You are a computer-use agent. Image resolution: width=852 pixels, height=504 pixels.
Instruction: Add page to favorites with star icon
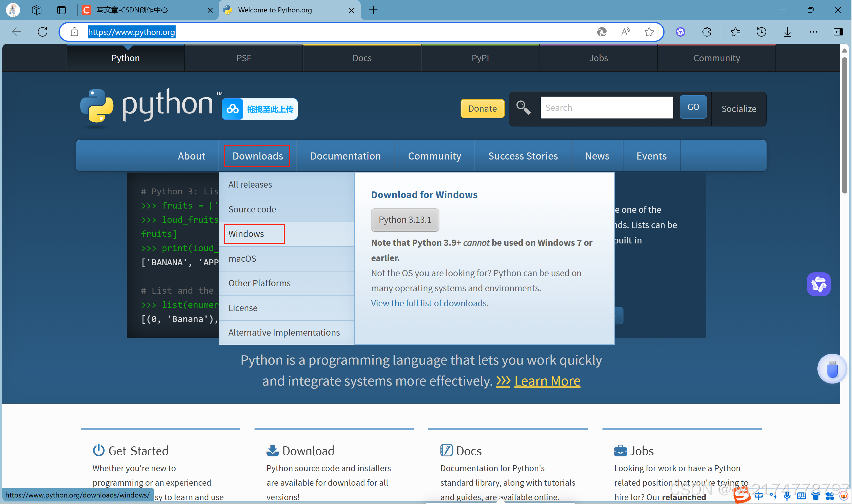coord(649,32)
